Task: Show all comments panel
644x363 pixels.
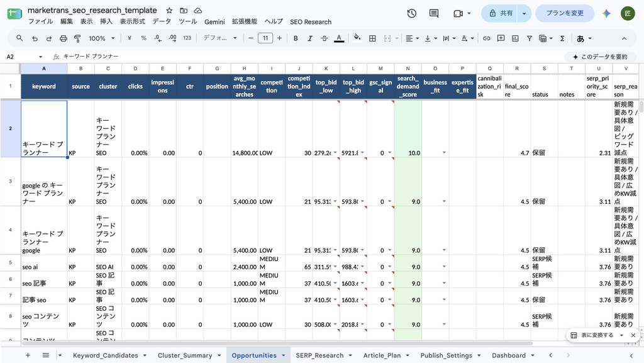Action: click(x=434, y=14)
